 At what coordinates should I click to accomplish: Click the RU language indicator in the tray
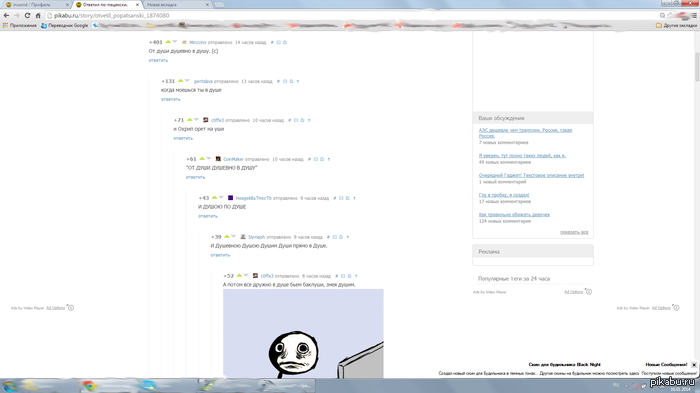[616, 385]
